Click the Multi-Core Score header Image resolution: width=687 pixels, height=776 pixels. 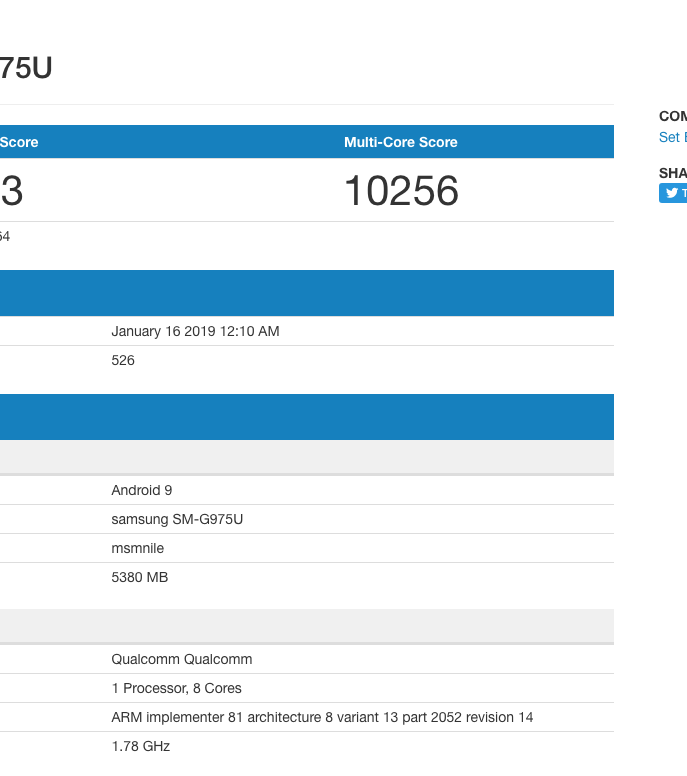point(400,142)
